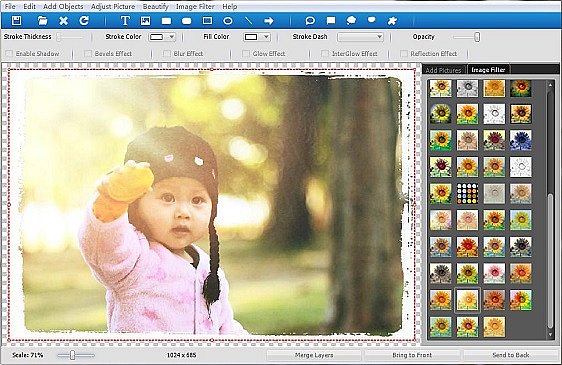
Task: Click the Delete X icon in toolbar
Action: (x=63, y=21)
